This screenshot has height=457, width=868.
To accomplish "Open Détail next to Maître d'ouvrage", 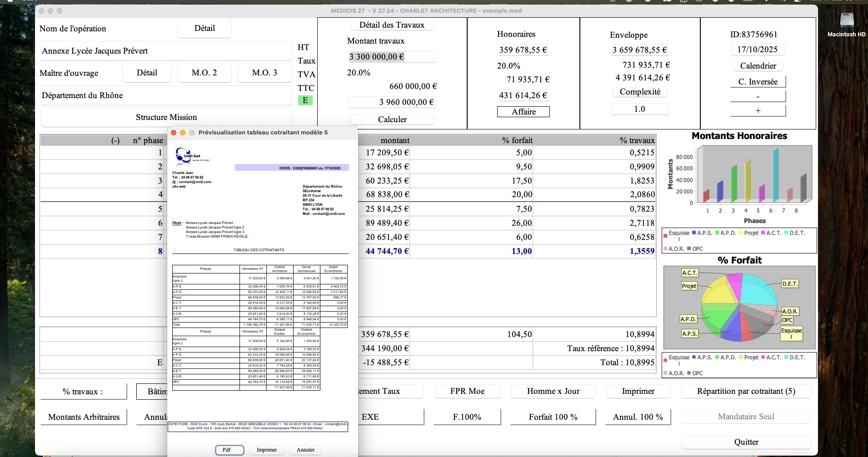I will pyautogui.click(x=147, y=73).
